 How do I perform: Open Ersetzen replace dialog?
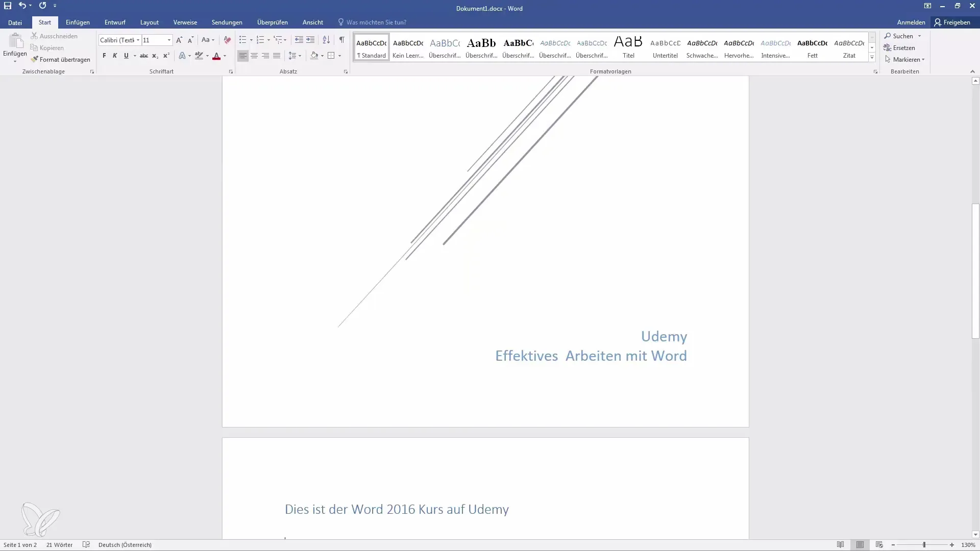(899, 47)
